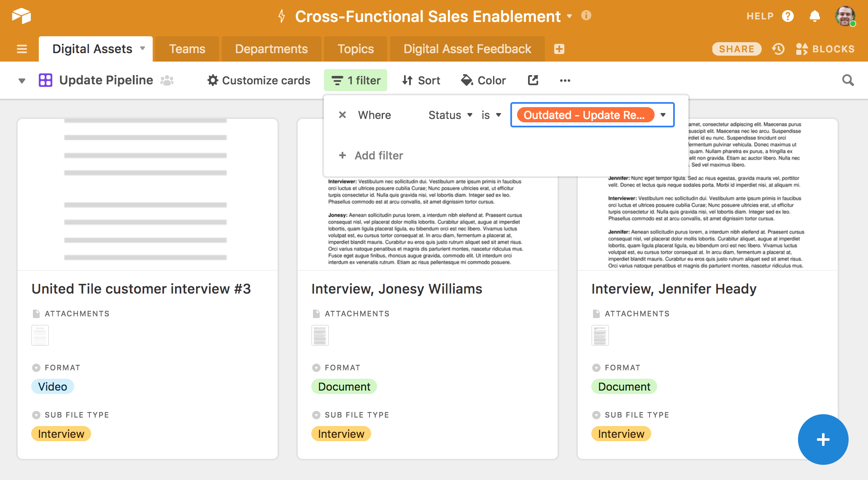The height and width of the screenshot is (480, 868).
Task: Open attachment thumbnail on United Tile card
Action: pos(40,335)
